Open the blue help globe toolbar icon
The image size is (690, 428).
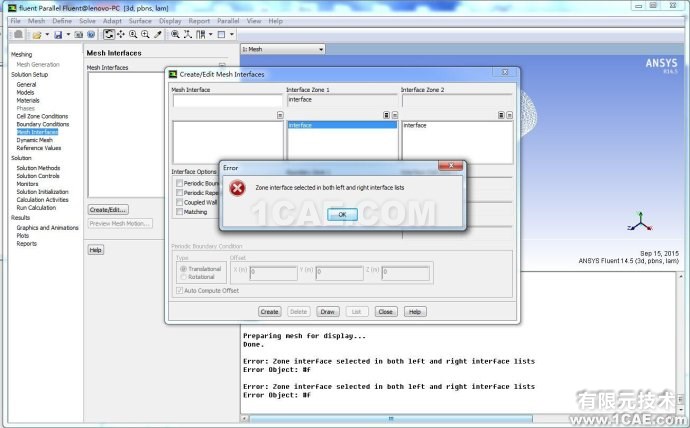click(x=91, y=34)
